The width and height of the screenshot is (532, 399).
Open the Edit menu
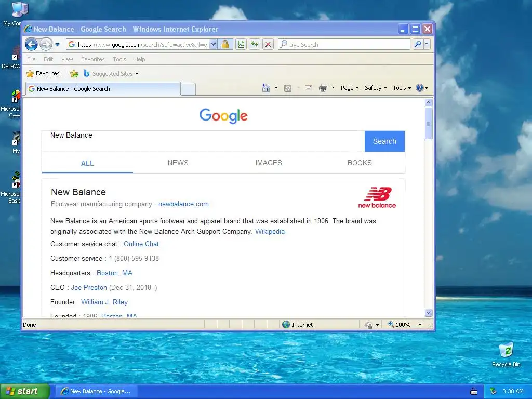[x=48, y=59]
